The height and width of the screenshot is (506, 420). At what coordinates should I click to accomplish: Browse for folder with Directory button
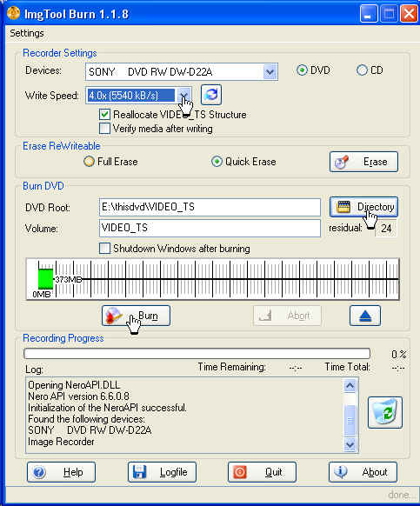363,207
